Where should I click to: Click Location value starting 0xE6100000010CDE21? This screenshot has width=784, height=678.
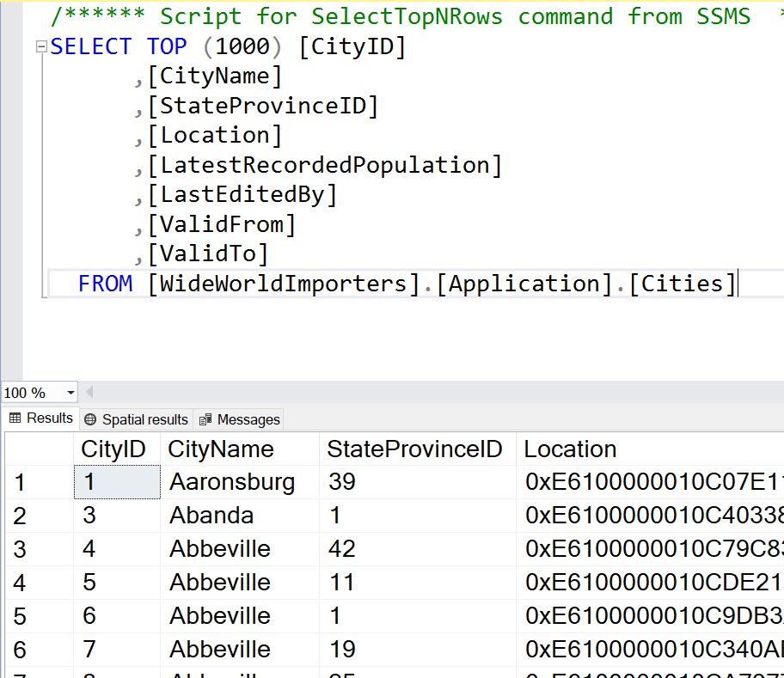(650, 583)
